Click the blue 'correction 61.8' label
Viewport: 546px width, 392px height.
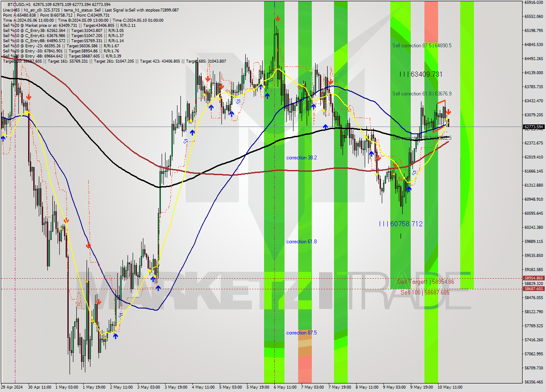point(302,242)
